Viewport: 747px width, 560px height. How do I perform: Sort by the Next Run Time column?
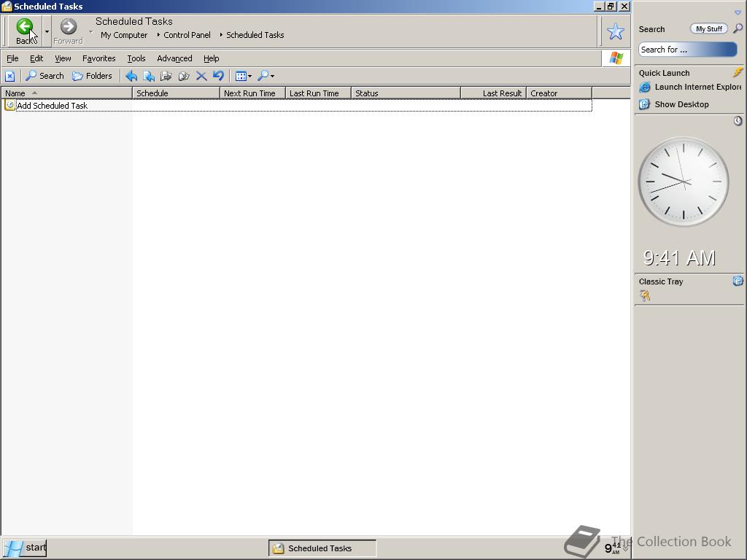252,93
